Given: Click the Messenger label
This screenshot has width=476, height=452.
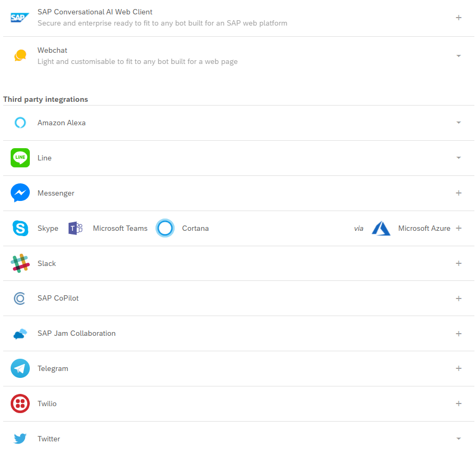Looking at the screenshot, I should 56,193.
